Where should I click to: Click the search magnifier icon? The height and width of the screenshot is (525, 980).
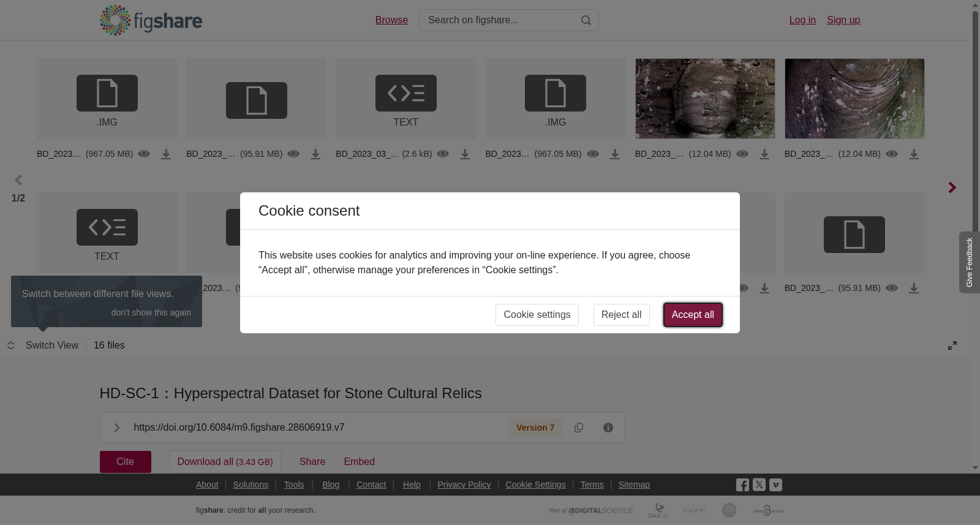tap(586, 20)
